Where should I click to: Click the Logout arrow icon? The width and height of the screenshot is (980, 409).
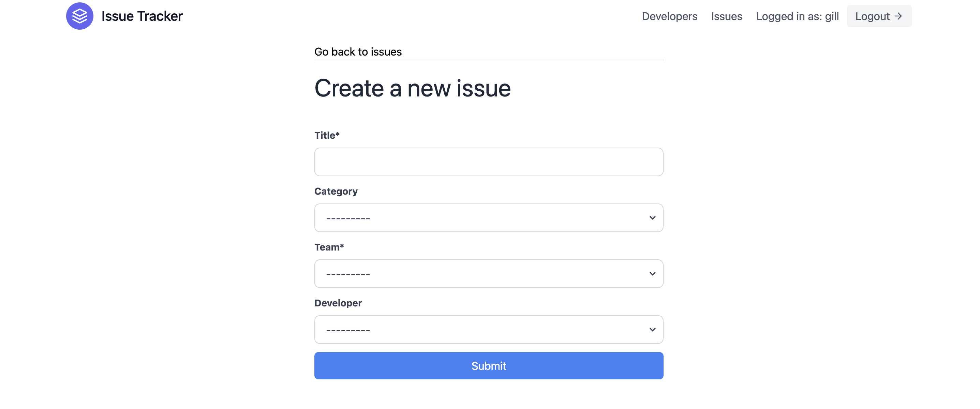coord(900,16)
